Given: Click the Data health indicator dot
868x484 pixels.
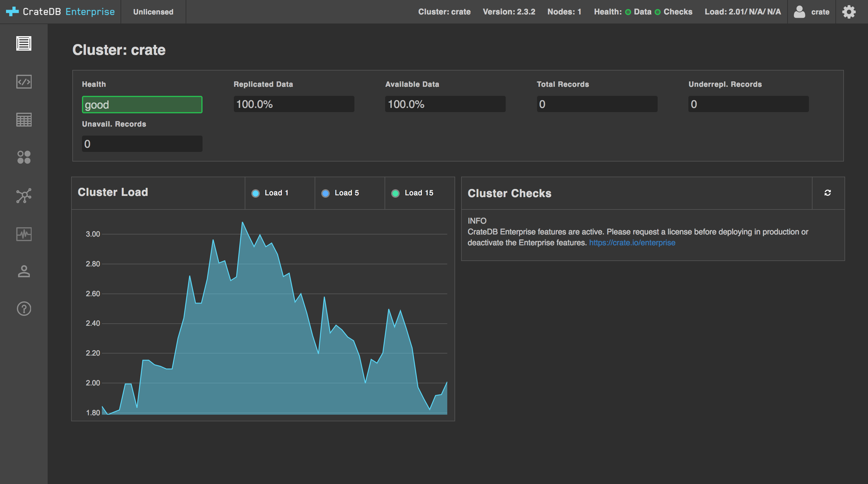Looking at the screenshot, I should 628,12.
